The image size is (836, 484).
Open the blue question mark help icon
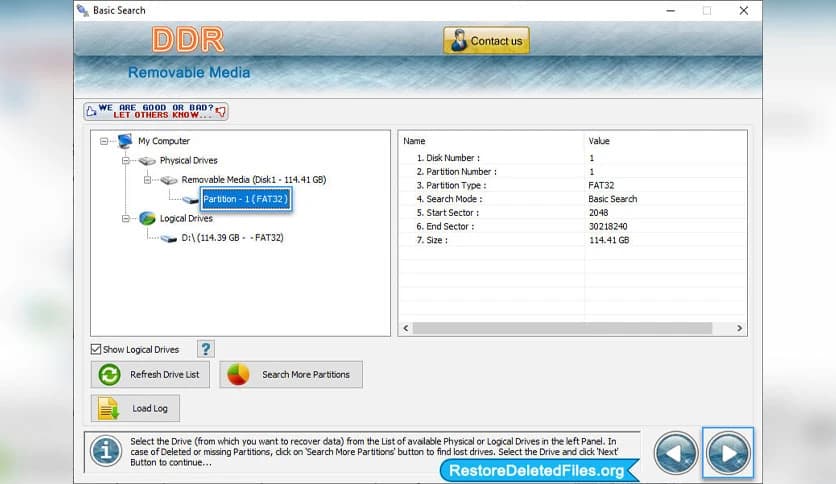[x=206, y=349]
